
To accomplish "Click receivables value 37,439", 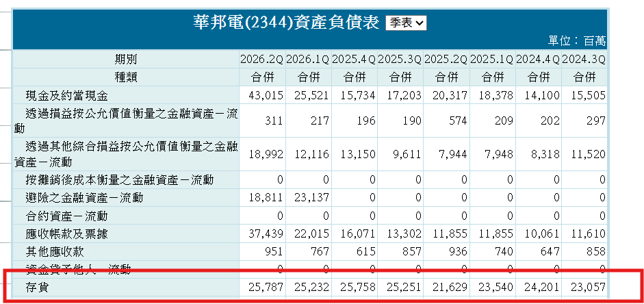I will (266, 233).
